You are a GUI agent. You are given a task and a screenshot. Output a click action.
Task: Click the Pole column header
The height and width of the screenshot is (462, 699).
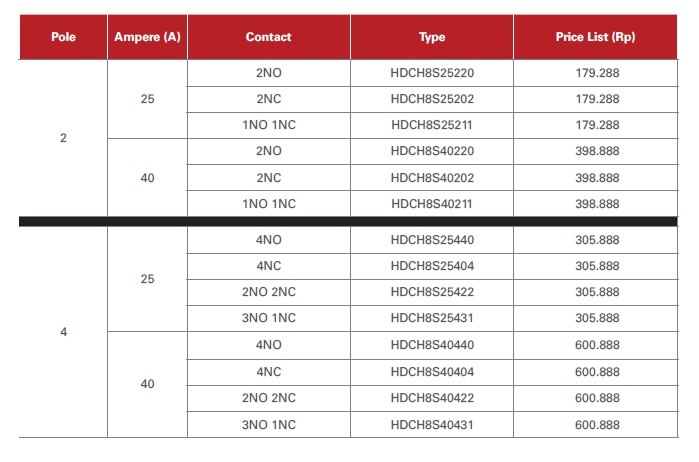tap(63, 37)
